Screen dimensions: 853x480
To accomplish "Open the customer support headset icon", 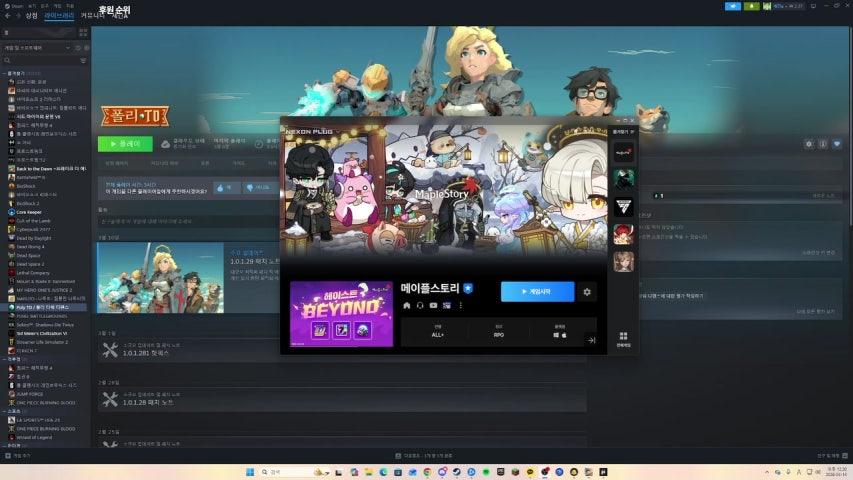I will tap(420, 305).
